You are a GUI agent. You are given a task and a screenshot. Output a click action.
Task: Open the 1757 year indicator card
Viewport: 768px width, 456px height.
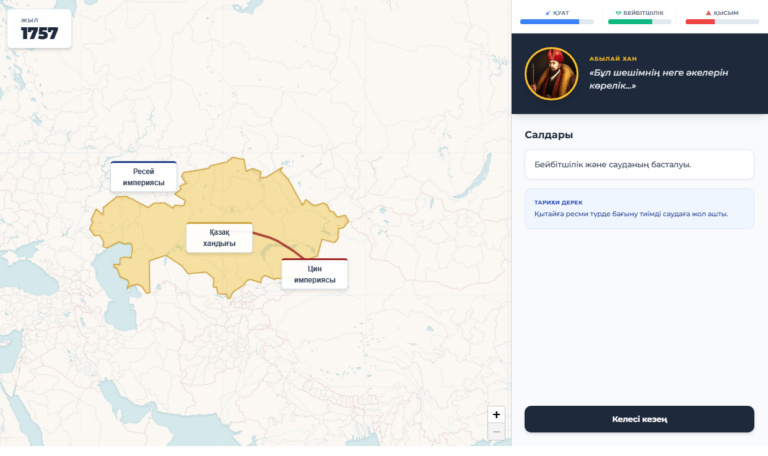[x=39, y=28]
